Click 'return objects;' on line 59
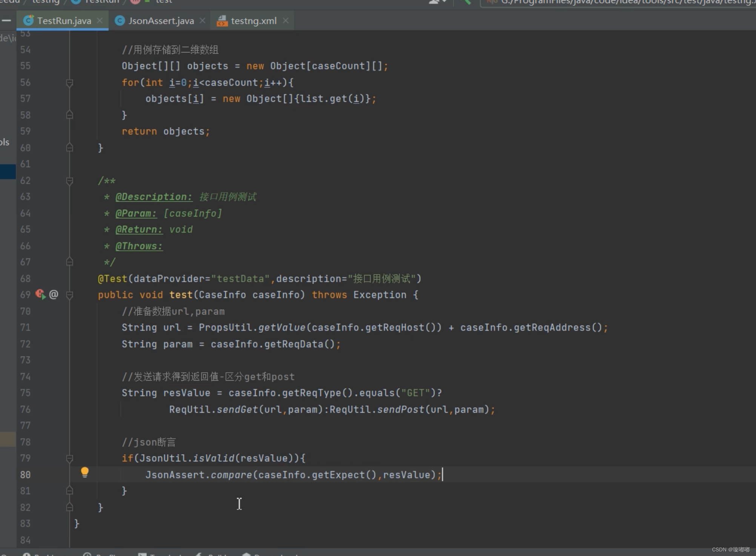The width and height of the screenshot is (756, 556). pos(166,131)
